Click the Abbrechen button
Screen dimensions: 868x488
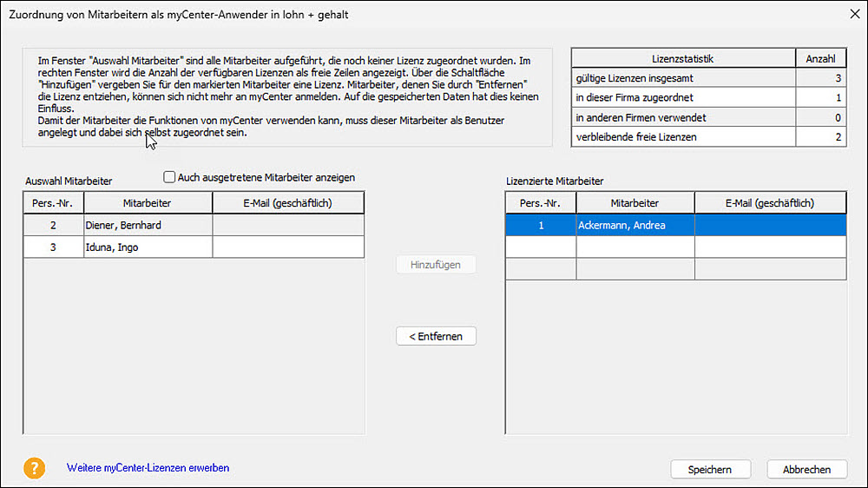coord(807,469)
